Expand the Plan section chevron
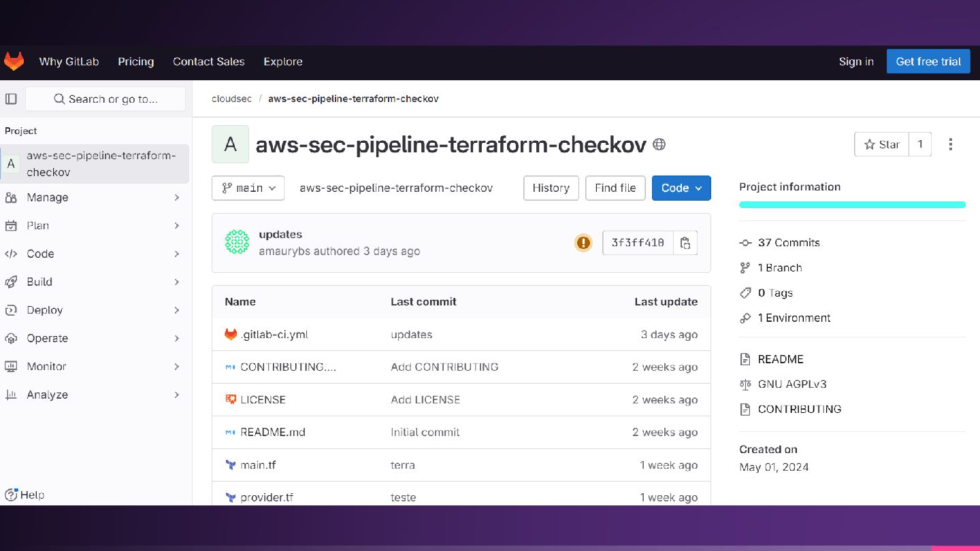Screen dimensions: 980x551 click(177, 226)
